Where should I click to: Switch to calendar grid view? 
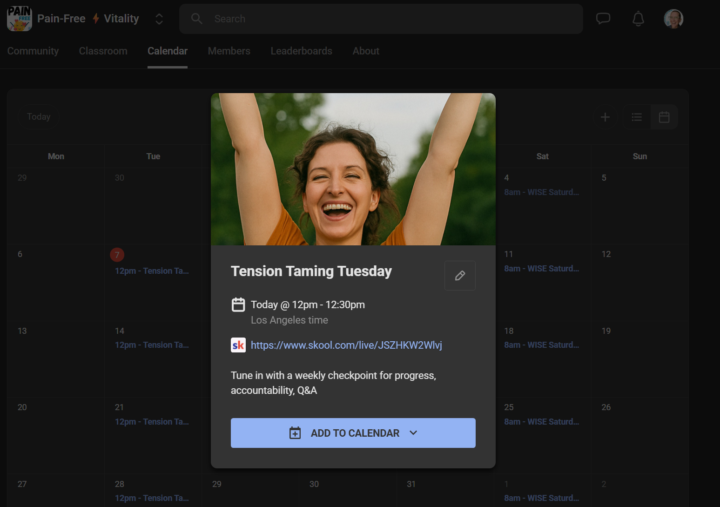[x=664, y=117]
